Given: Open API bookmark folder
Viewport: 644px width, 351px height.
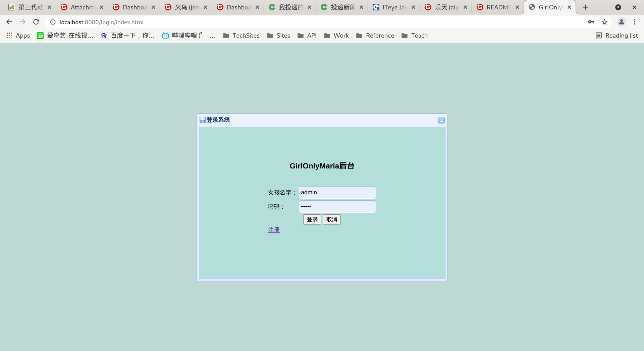Looking at the screenshot, I should (x=307, y=36).
